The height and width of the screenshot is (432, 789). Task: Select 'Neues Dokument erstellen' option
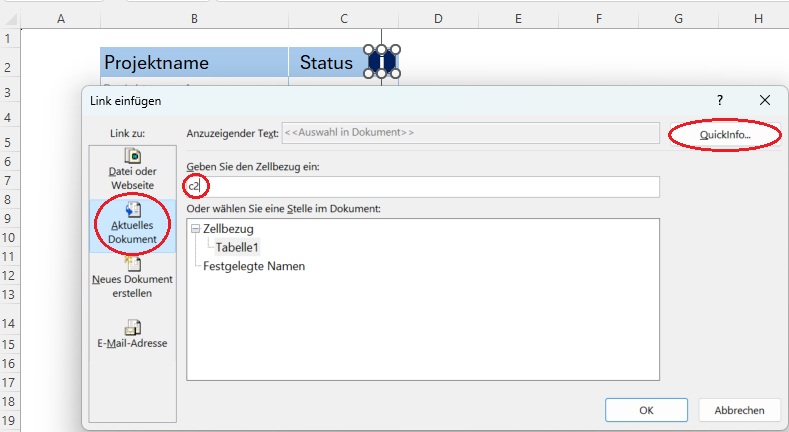(132, 279)
